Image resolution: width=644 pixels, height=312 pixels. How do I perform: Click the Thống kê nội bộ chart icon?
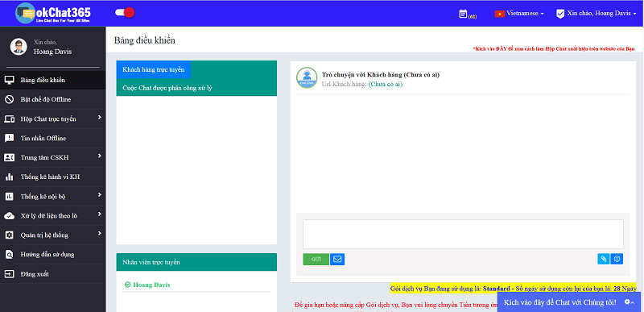click(x=10, y=197)
